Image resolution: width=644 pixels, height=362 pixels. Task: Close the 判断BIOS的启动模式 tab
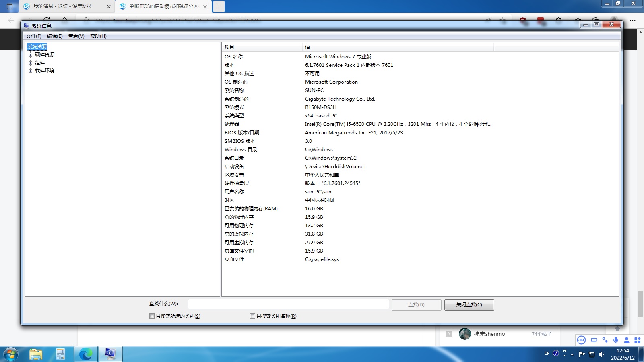point(205,6)
